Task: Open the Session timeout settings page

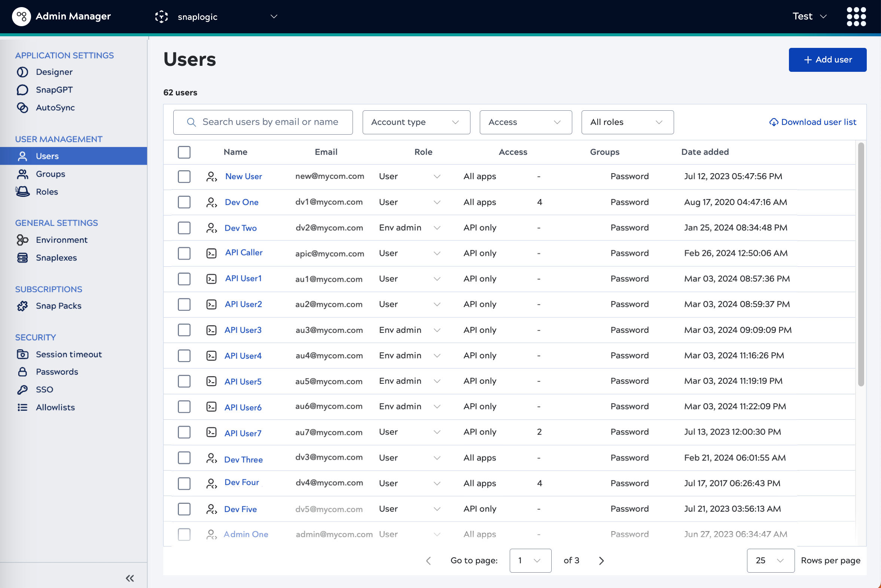Action: (x=68, y=354)
